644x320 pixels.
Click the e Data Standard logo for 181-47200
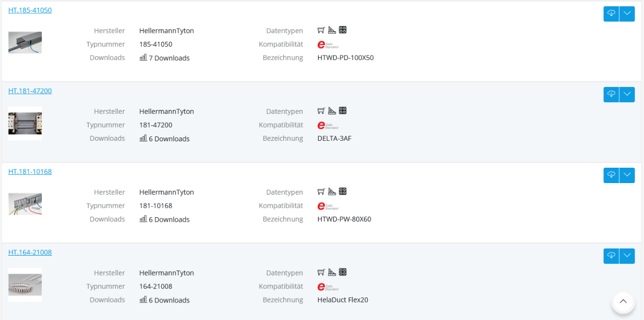[328, 125]
